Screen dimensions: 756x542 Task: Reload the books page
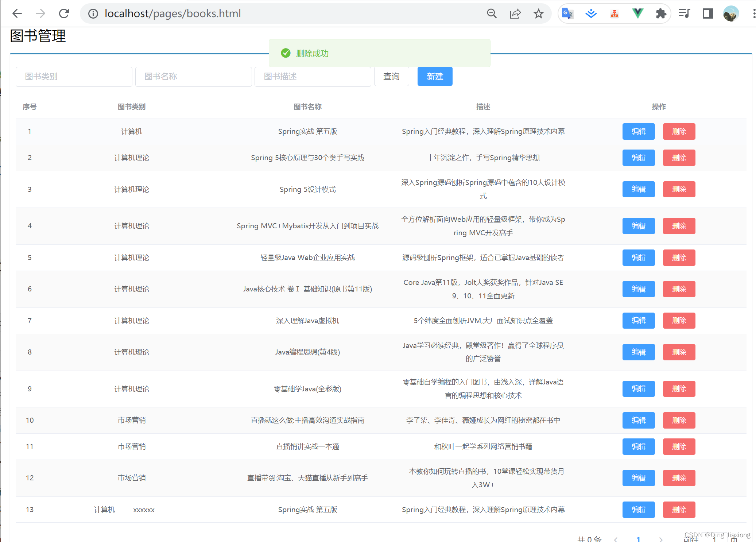64,13
